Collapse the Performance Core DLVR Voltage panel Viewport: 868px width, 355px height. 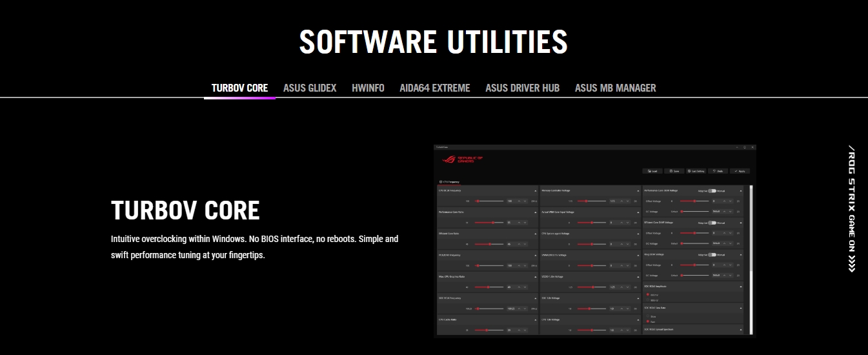click(741, 190)
